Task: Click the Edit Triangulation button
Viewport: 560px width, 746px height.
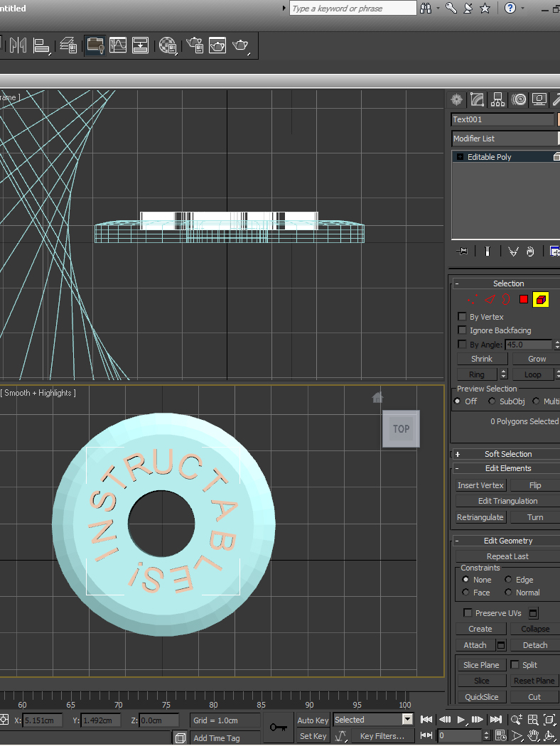Action: [x=507, y=501]
